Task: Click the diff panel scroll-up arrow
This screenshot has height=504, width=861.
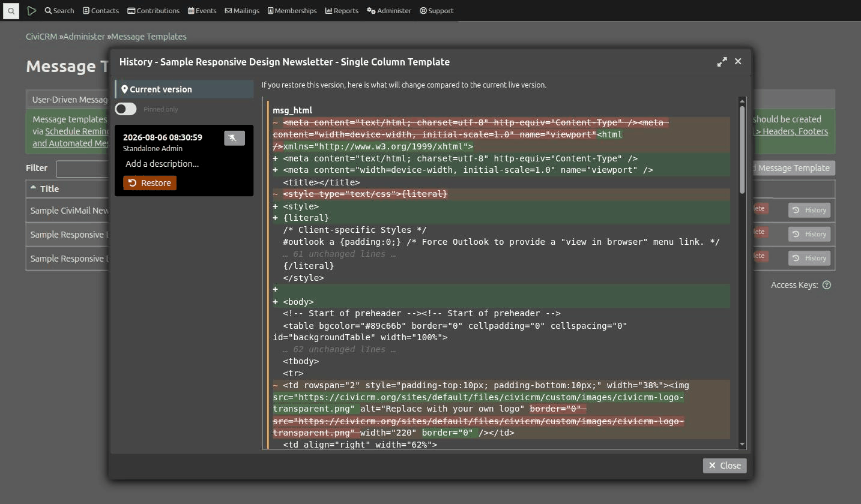Action: [742, 101]
